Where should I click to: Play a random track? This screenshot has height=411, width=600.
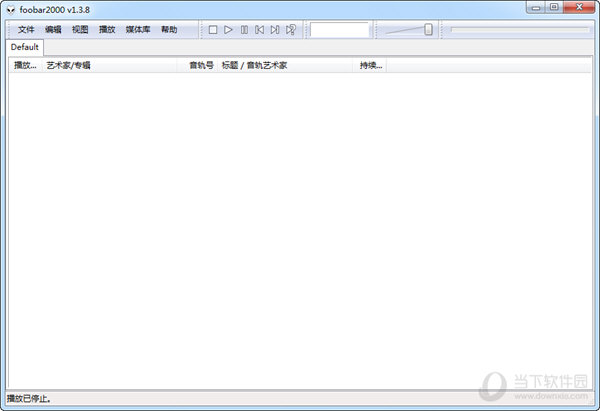tap(291, 30)
